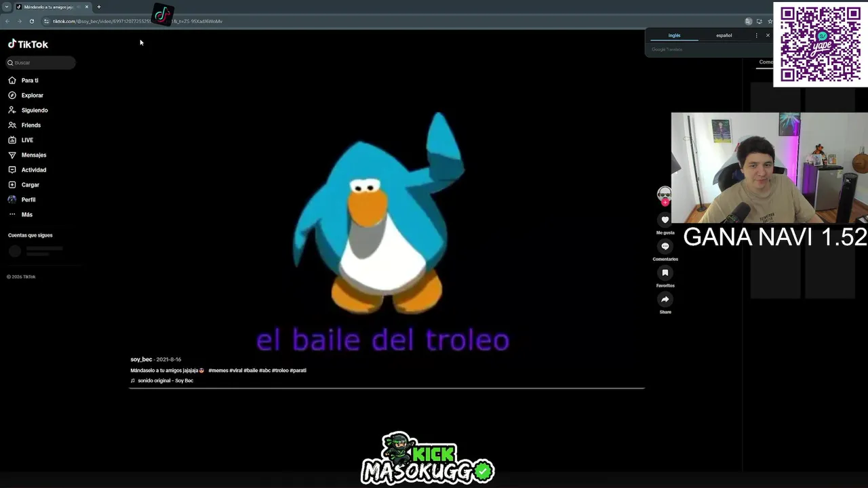Open the comments with Comentarios icon
Image resolution: width=868 pixels, height=488 pixels.
pyautogui.click(x=665, y=246)
